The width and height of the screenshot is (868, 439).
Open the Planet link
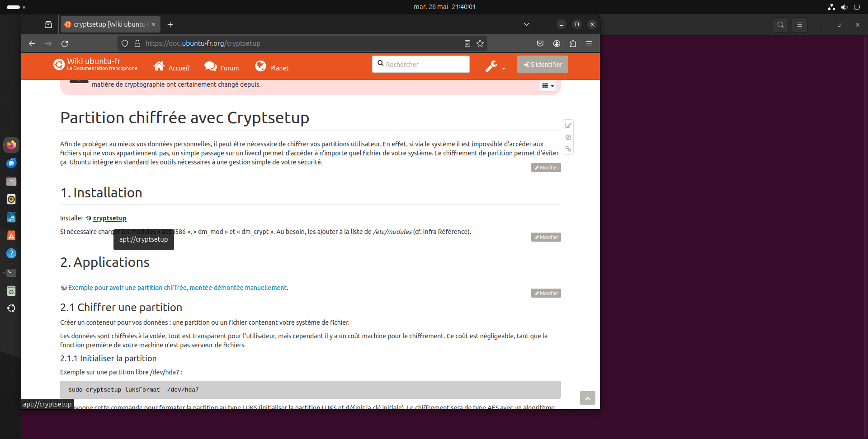(x=272, y=66)
